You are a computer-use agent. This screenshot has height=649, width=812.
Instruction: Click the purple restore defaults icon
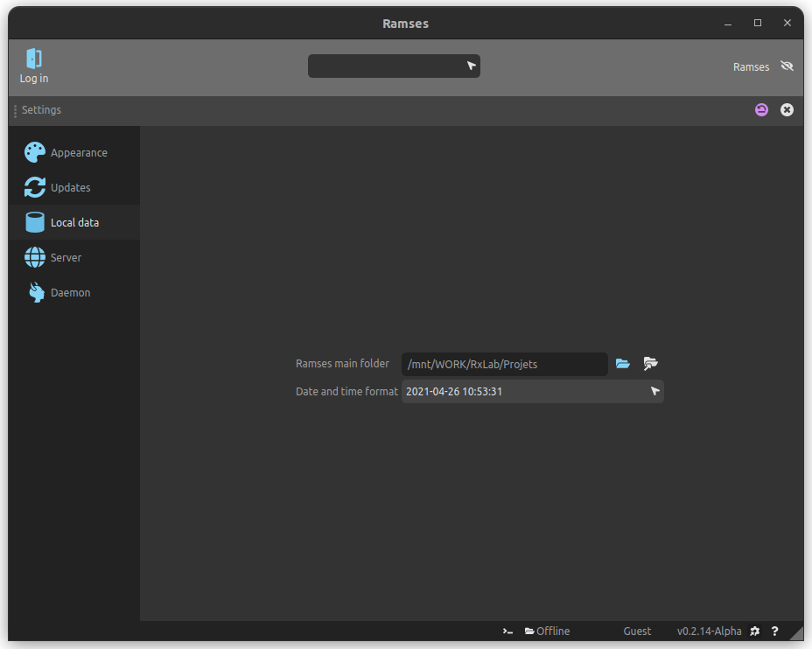point(761,109)
